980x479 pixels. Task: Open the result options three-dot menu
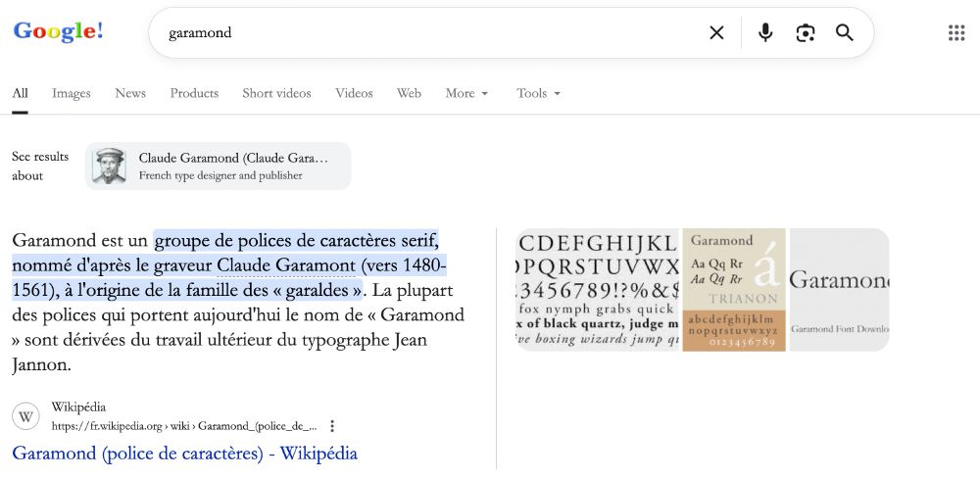[332, 426]
